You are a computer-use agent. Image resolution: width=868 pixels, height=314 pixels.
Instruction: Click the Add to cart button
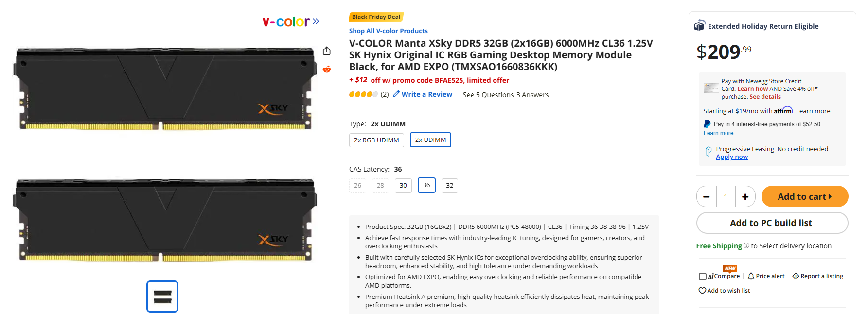[x=804, y=197]
